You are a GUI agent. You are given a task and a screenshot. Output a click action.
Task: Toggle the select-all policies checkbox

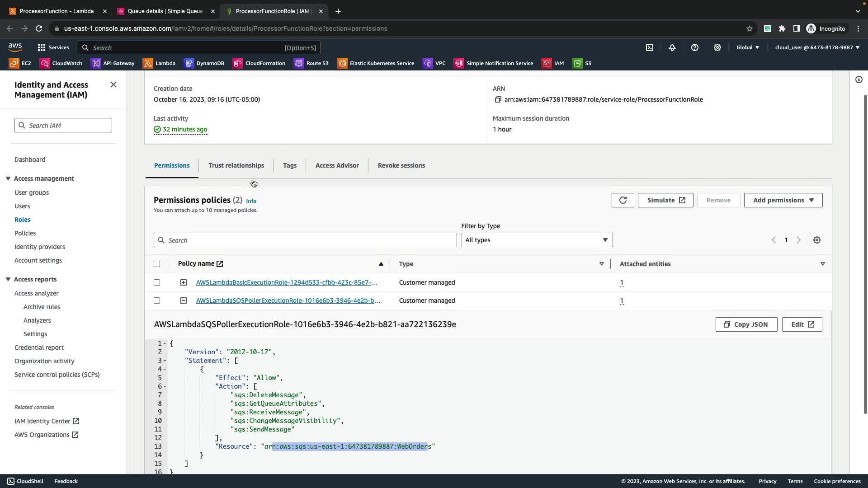pos(157,264)
